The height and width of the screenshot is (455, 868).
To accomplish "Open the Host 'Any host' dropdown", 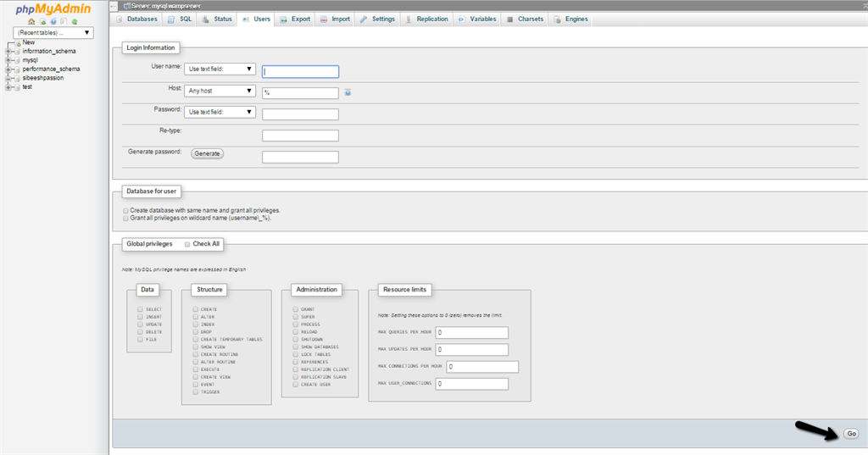I will pyautogui.click(x=220, y=90).
